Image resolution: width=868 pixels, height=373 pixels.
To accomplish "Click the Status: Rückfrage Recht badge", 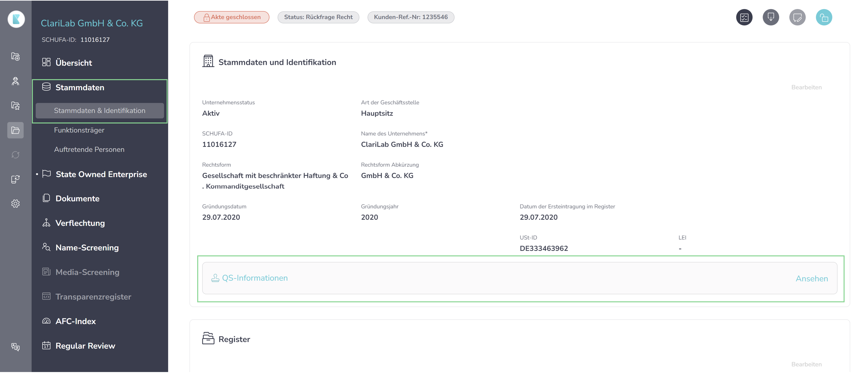I will (318, 17).
